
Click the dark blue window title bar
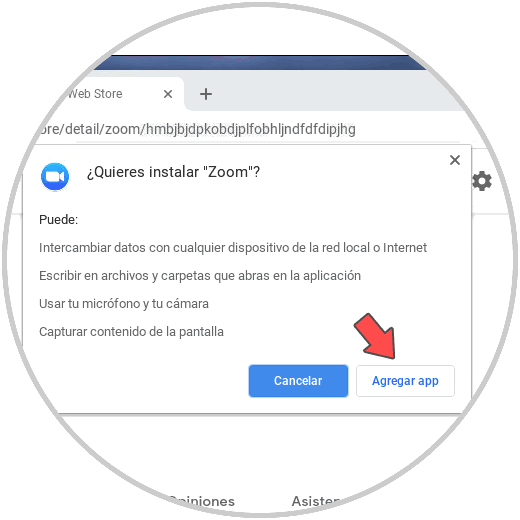tap(260, 63)
